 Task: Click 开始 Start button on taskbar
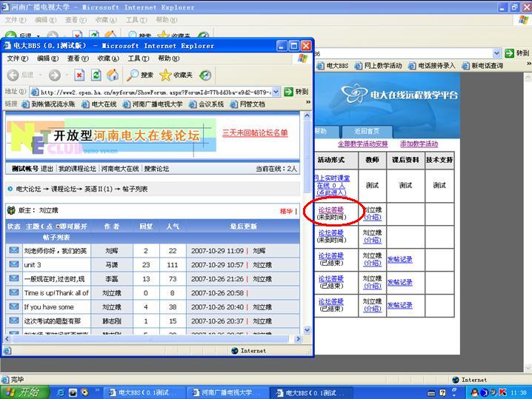pos(24,392)
